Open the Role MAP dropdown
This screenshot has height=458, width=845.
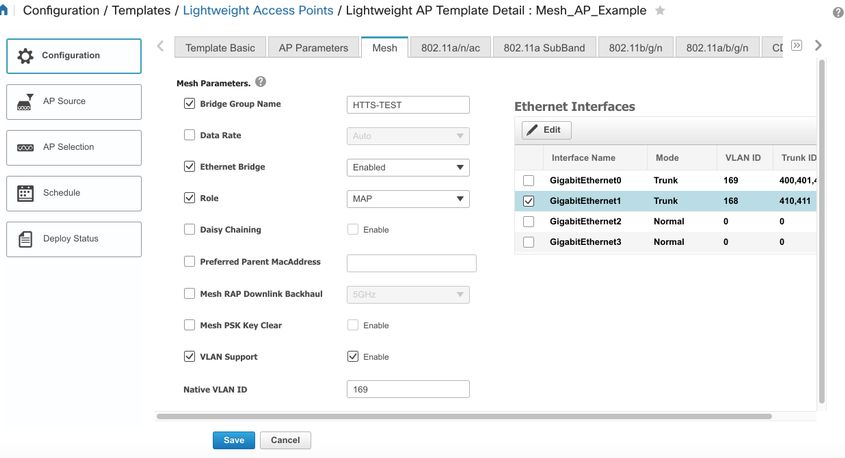pyautogui.click(x=408, y=199)
